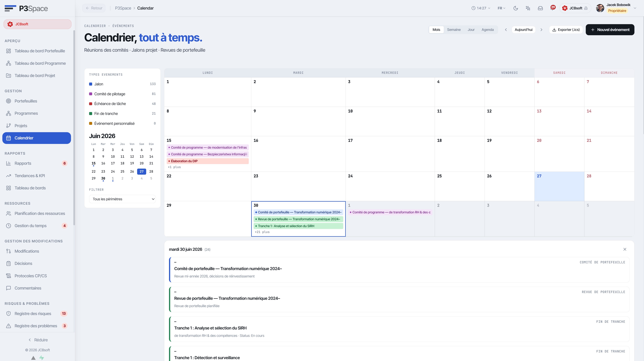Switch to Mois view
644x361 pixels.
click(x=436, y=30)
